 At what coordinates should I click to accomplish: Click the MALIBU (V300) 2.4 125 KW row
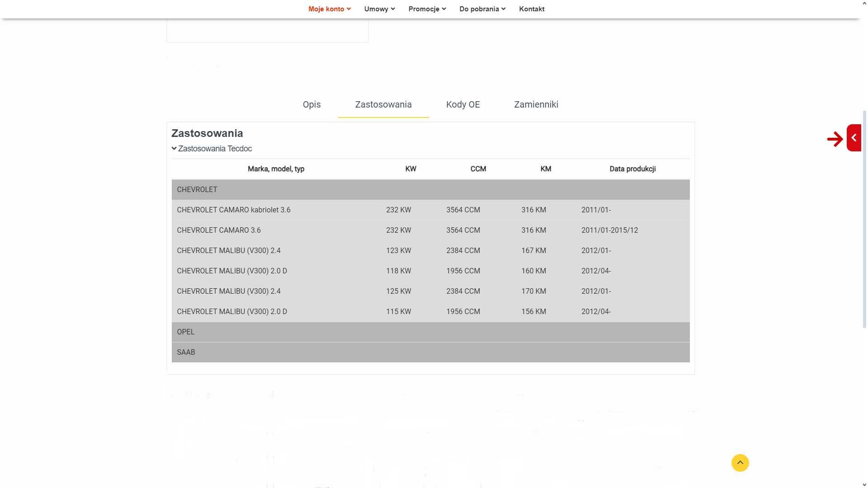430,291
